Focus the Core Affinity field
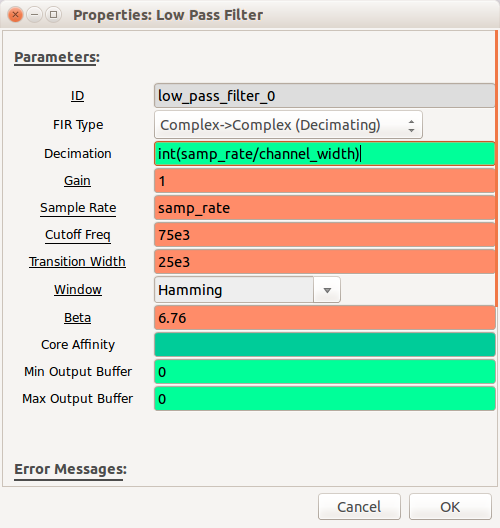This screenshot has height=528, width=500. pos(325,345)
